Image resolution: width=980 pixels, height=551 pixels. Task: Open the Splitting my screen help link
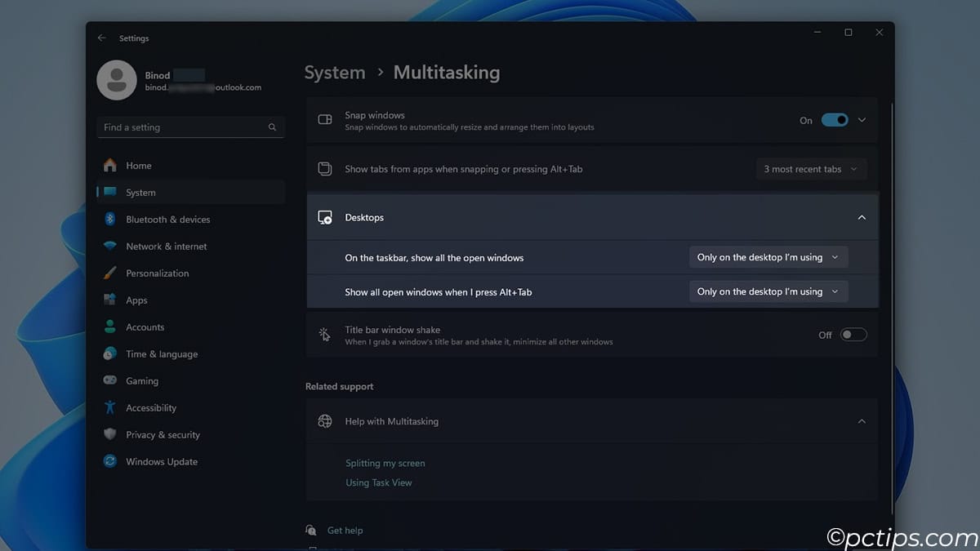[385, 463]
